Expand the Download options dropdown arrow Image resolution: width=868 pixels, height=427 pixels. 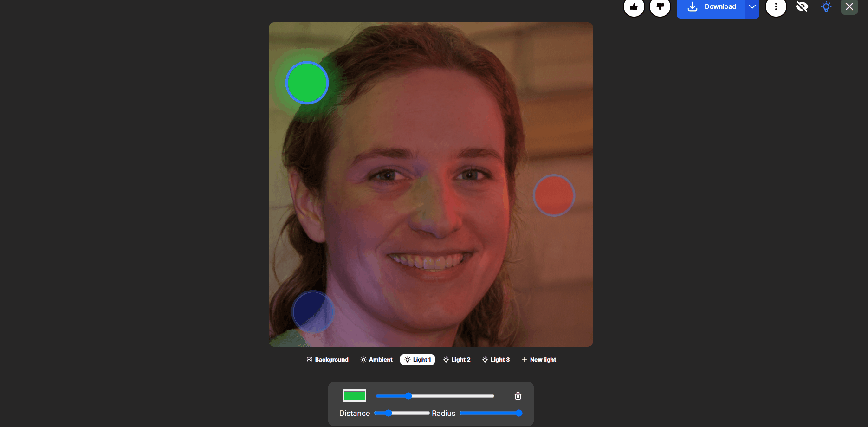pyautogui.click(x=752, y=7)
